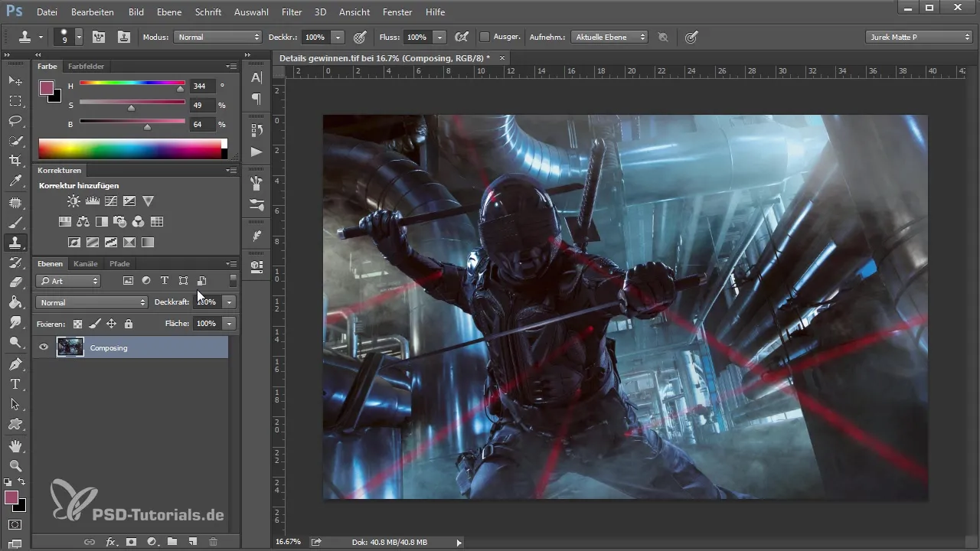Add an Invert adjustment
This screenshot has height=551, width=980.
click(74, 243)
